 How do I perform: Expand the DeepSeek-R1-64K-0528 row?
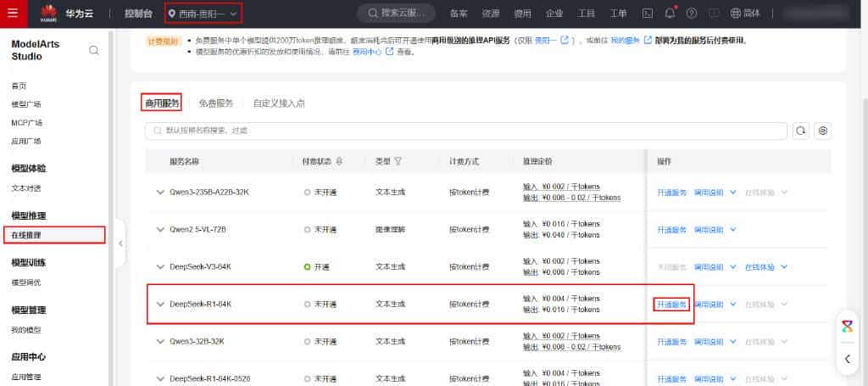point(160,379)
